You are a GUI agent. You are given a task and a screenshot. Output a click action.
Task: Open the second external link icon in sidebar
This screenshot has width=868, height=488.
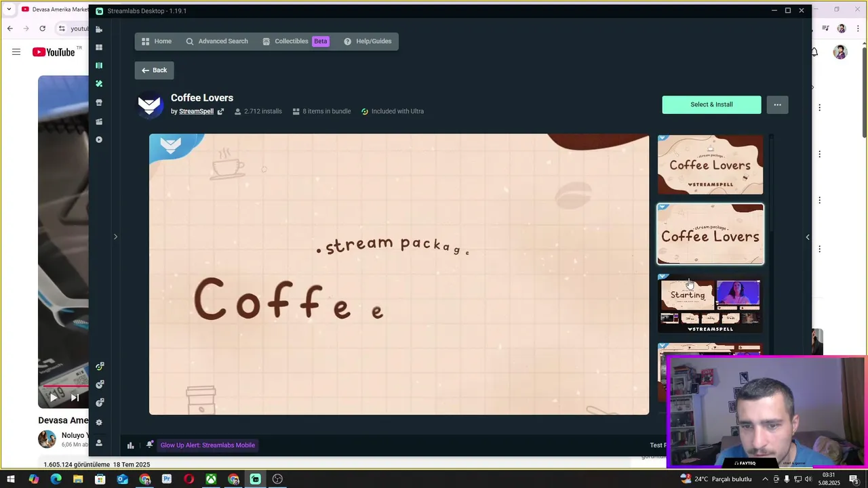(x=100, y=384)
